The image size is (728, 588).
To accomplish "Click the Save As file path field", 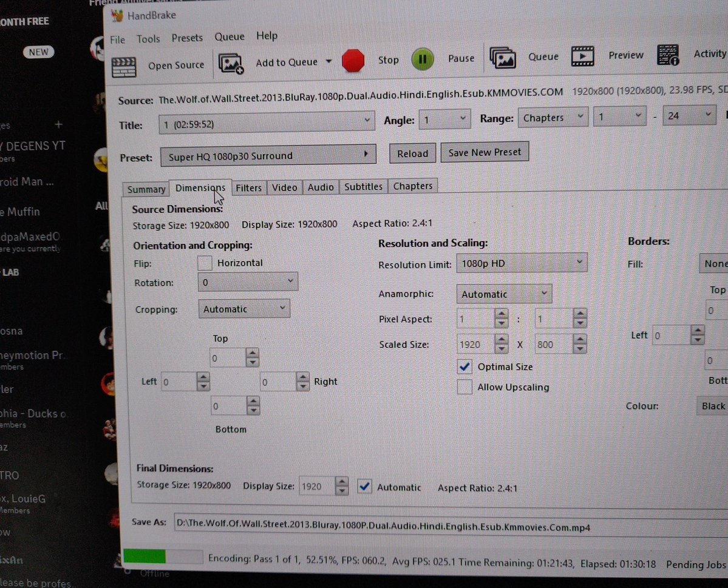I will [451, 526].
